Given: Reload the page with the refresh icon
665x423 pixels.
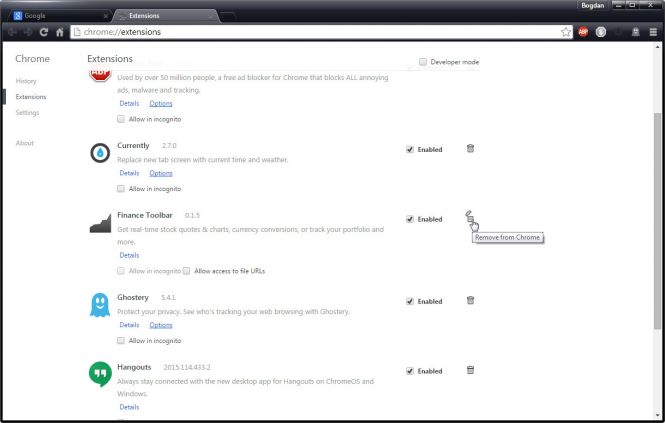Looking at the screenshot, I should click(44, 32).
